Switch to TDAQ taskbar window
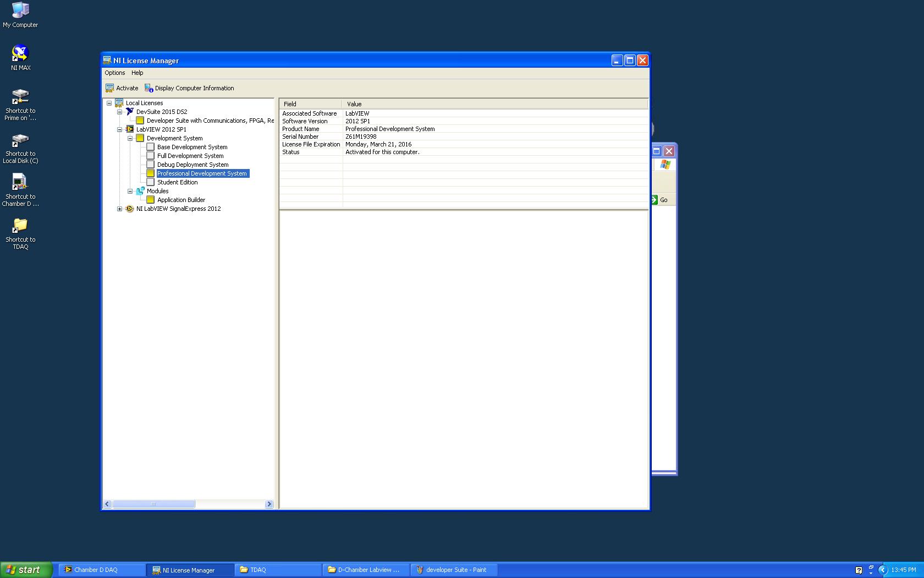This screenshot has height=578, width=924. 278,570
